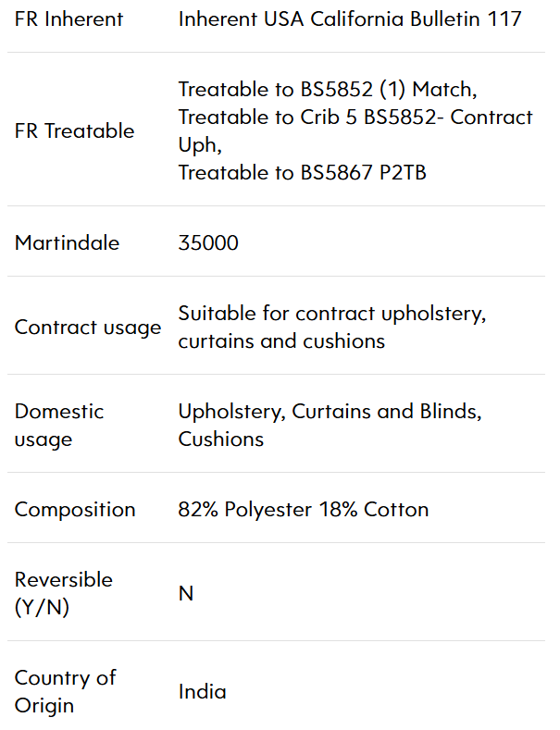
Task: Click the FR Treatable label
Action: 75,130
